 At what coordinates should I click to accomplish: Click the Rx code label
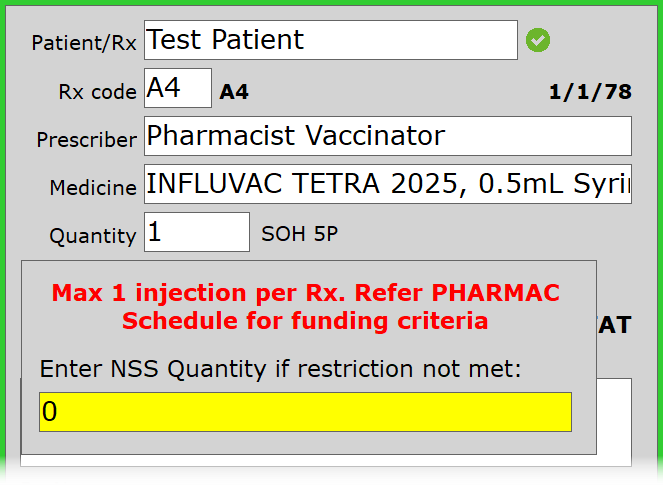tap(97, 93)
